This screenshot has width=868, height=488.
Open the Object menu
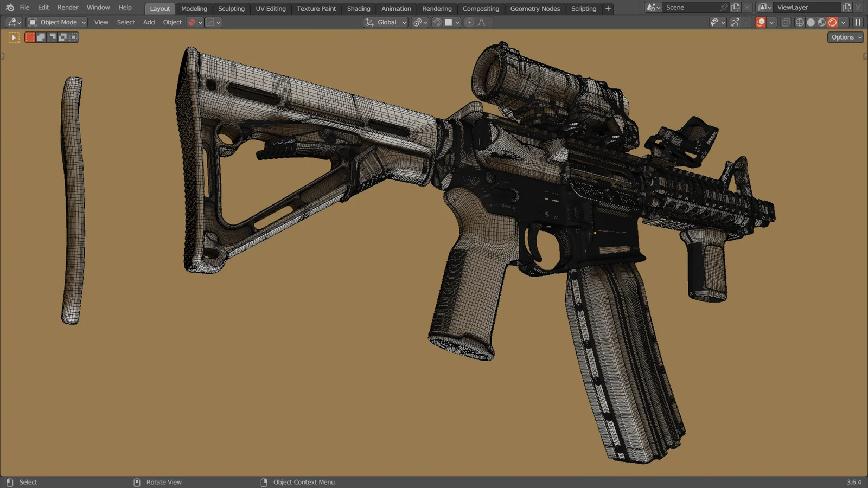pyautogui.click(x=172, y=22)
